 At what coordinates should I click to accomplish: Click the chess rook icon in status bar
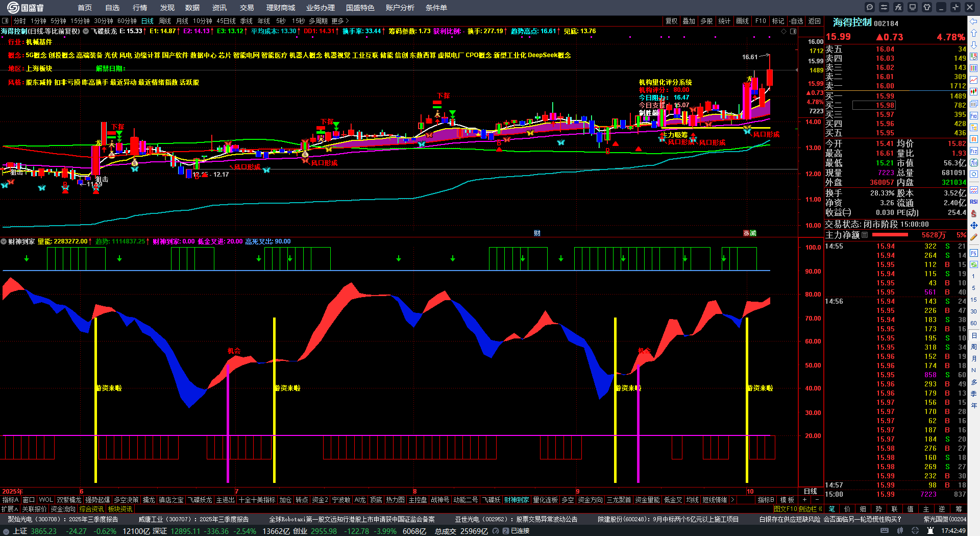point(930,531)
